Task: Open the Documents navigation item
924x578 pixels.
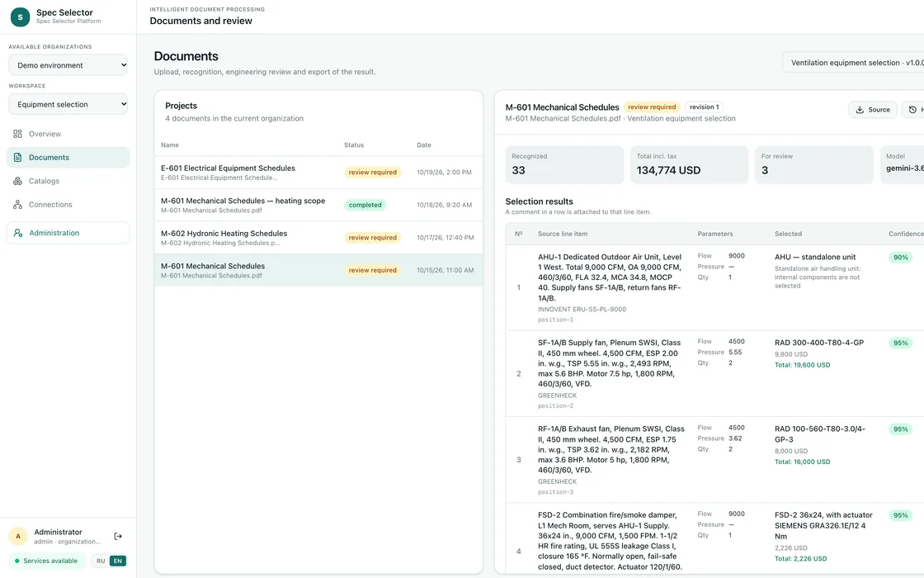Action: (68, 158)
